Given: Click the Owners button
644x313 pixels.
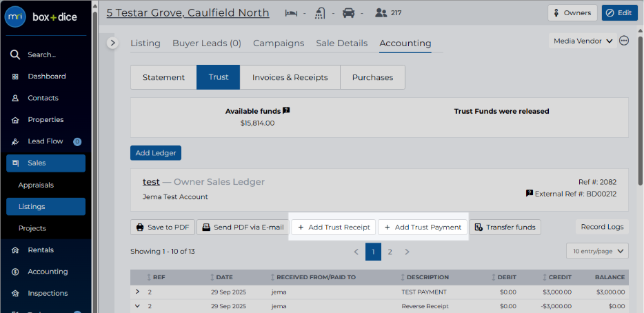Looking at the screenshot, I should point(572,12).
